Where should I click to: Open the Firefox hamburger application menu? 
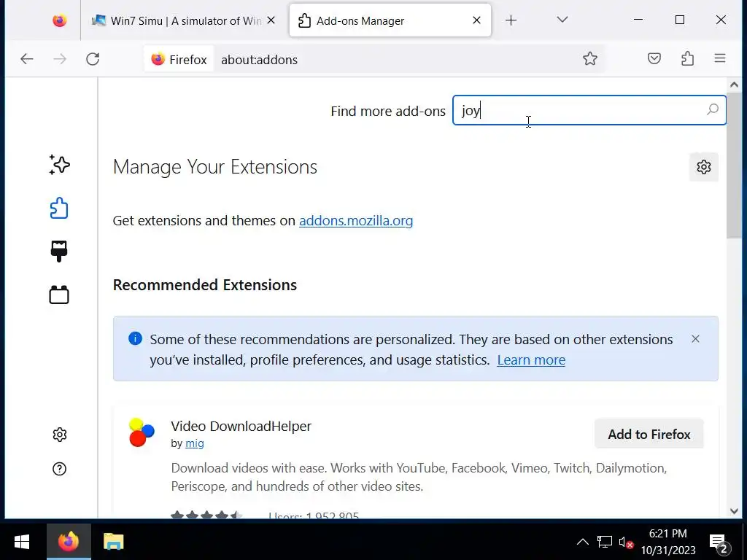pos(720,58)
